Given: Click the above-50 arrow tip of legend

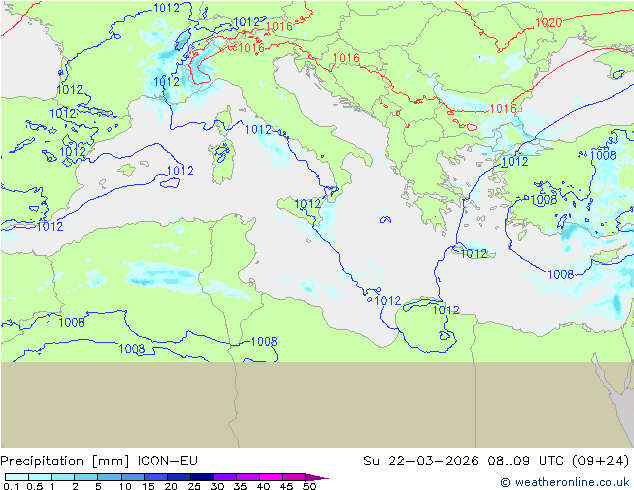Looking at the screenshot, I should [x=317, y=477].
